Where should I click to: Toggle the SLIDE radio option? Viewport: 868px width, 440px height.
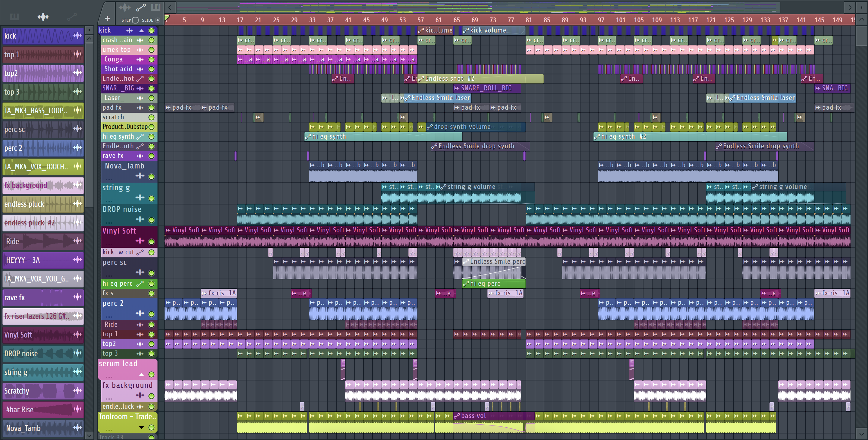coord(157,20)
